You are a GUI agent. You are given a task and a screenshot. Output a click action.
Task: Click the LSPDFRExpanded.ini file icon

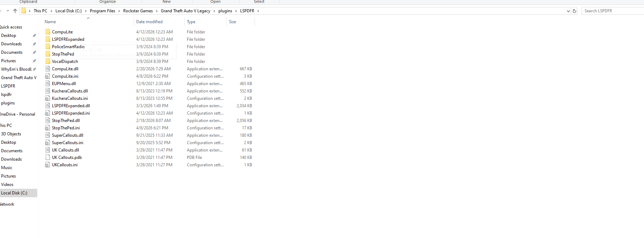48,113
